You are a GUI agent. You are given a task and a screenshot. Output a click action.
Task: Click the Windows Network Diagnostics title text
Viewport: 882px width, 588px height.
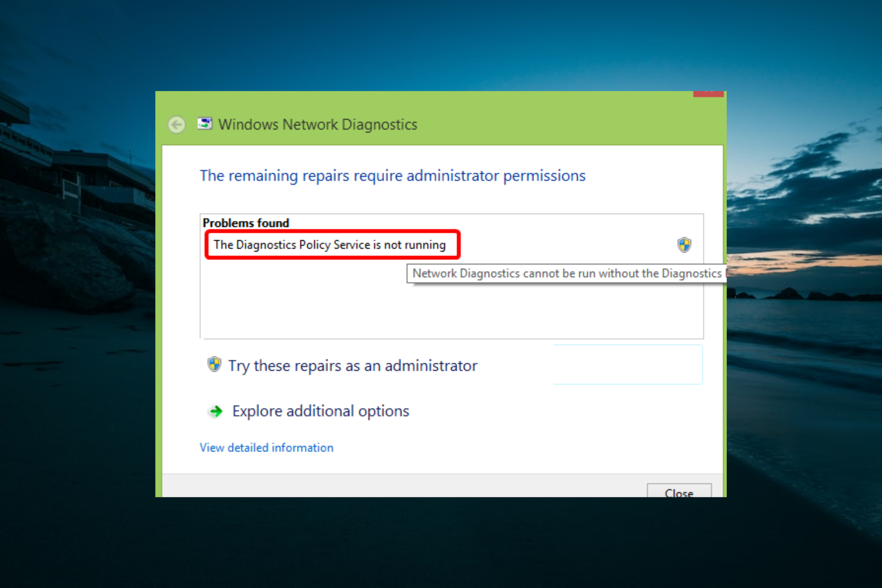(317, 124)
